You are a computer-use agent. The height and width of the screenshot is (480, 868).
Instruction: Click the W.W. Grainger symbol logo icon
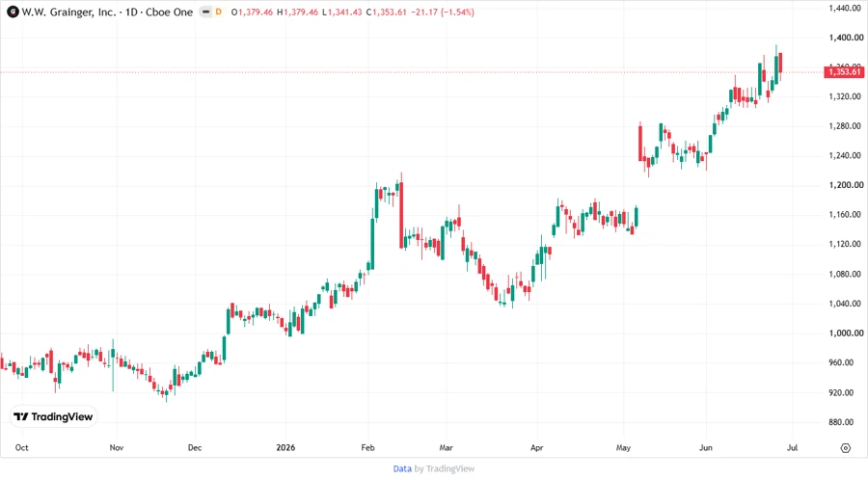pos(13,13)
